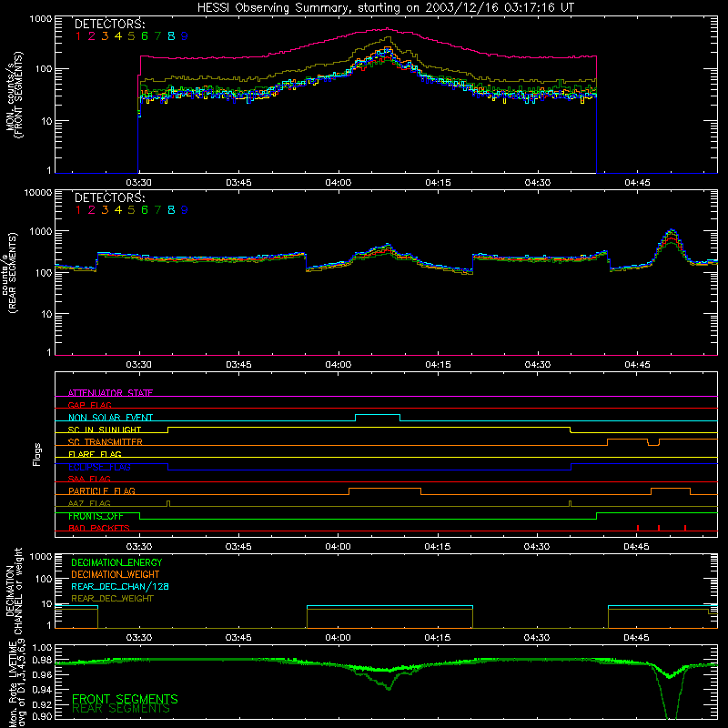Select the GAP_FLAG label
728x728 pixels.
pyautogui.click(x=89, y=405)
